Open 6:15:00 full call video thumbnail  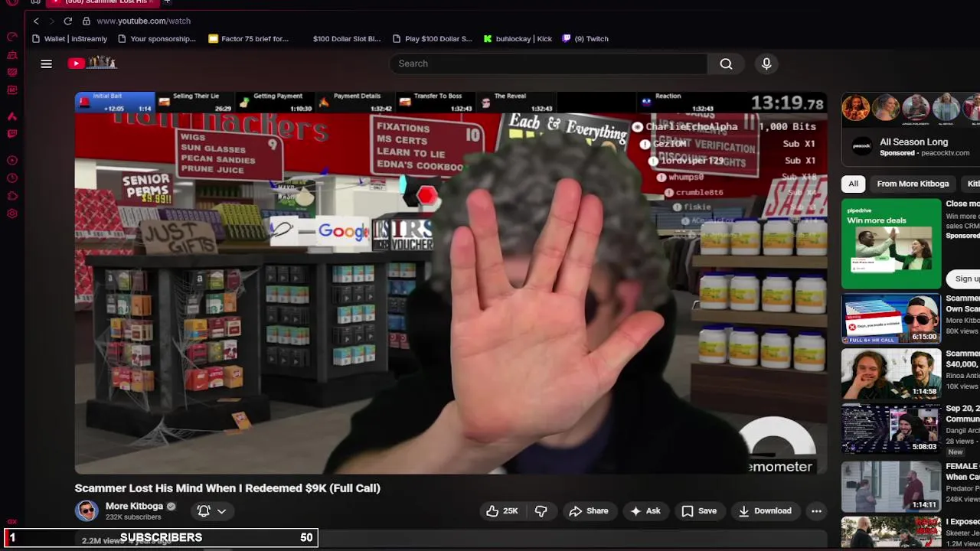pos(891,318)
